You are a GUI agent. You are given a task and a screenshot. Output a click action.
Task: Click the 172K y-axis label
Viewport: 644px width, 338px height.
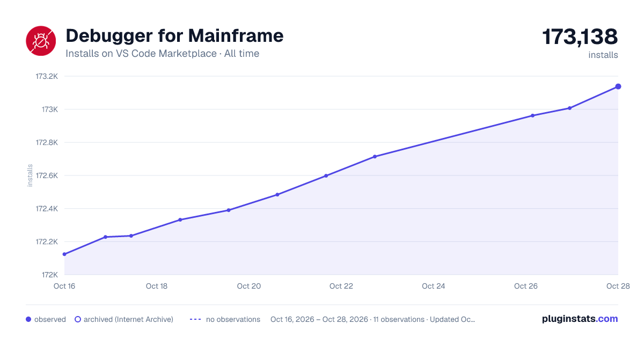(x=49, y=275)
